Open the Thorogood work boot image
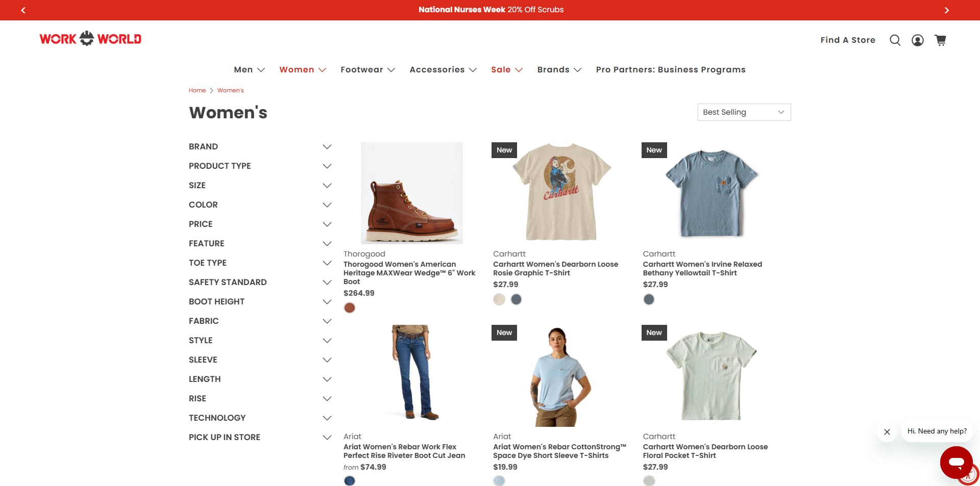Viewport: 980px width, 486px height. tap(412, 193)
